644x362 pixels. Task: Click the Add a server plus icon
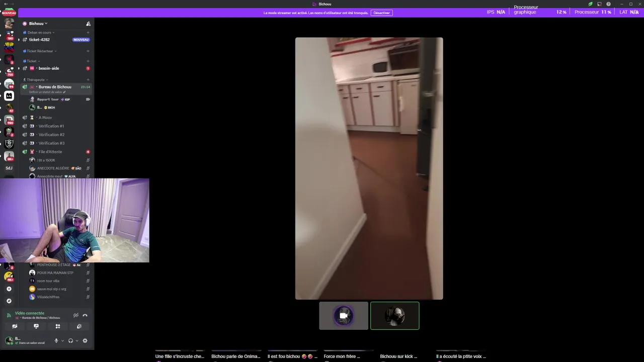9,289
